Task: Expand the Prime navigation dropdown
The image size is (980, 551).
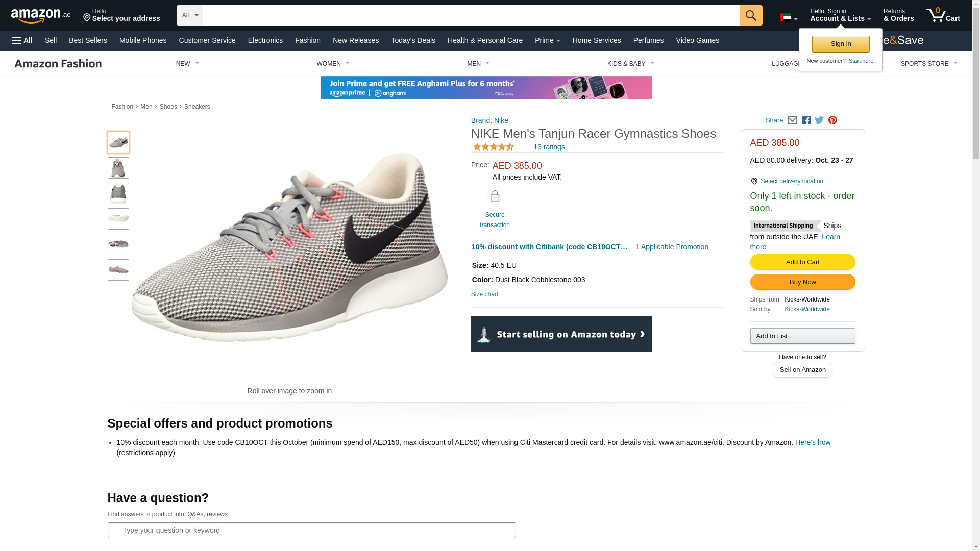Action: pyautogui.click(x=547, y=40)
